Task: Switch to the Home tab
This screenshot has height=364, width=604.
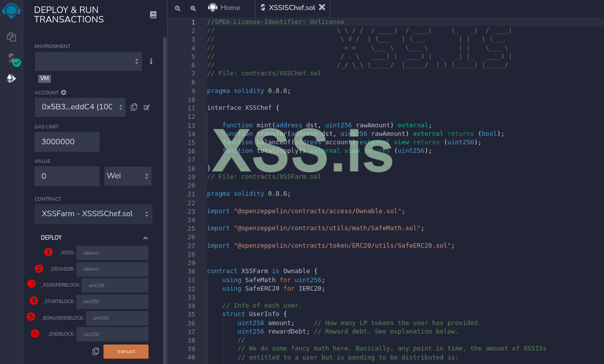Action: pos(224,7)
